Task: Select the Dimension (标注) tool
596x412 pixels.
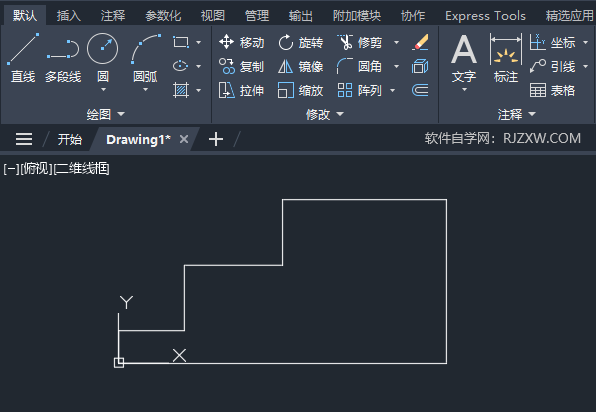Action: 506,58
